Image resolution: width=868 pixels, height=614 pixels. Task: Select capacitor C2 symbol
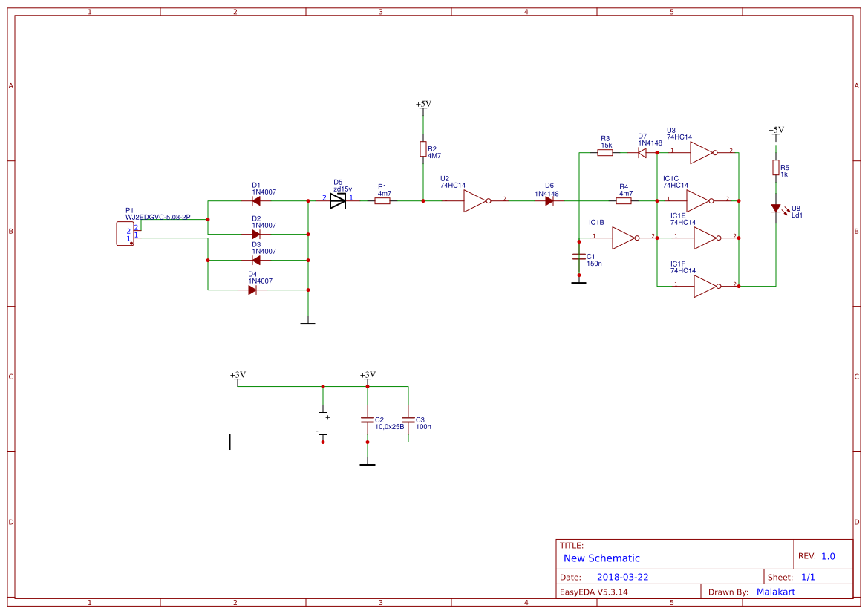[368, 420]
